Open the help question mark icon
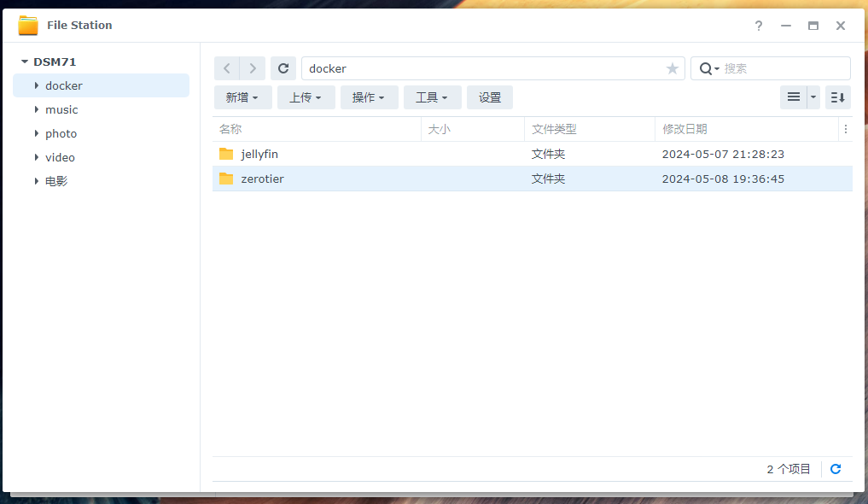 (x=758, y=26)
